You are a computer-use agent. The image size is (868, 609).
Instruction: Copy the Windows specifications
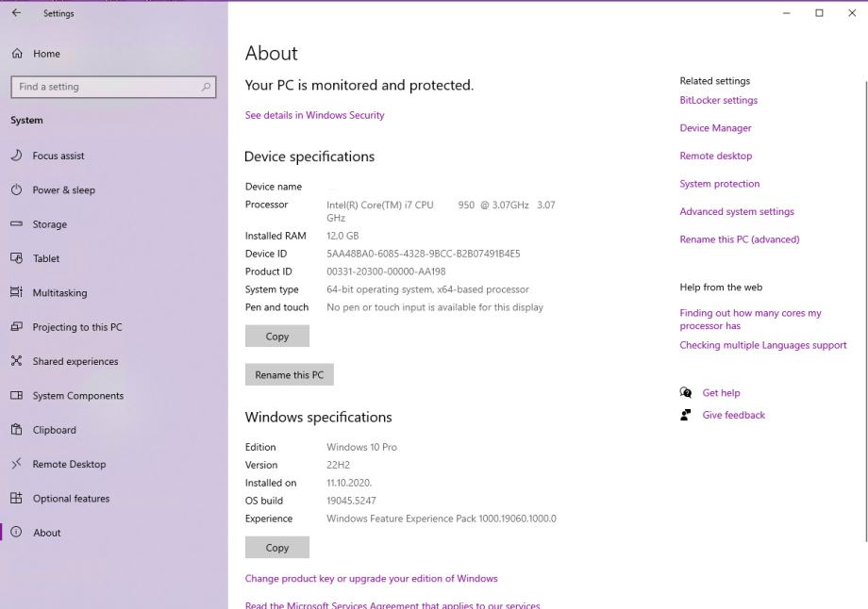(277, 548)
